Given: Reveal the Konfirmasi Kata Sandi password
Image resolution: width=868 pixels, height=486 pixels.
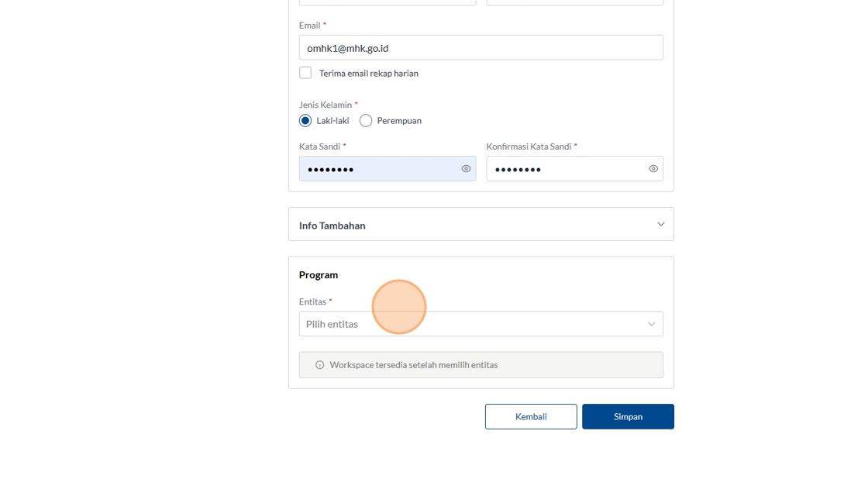Looking at the screenshot, I should coord(653,169).
